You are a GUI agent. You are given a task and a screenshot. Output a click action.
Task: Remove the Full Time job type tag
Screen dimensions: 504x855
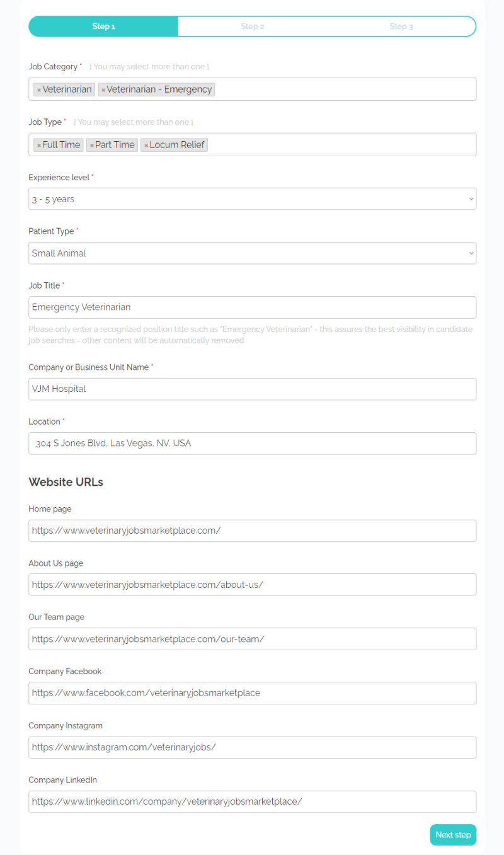39,146
